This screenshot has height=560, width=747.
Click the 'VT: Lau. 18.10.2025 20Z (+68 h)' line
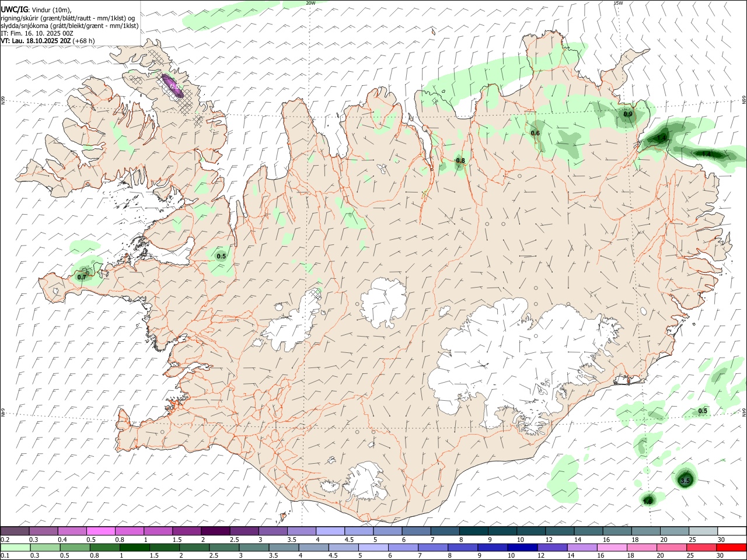48,41
